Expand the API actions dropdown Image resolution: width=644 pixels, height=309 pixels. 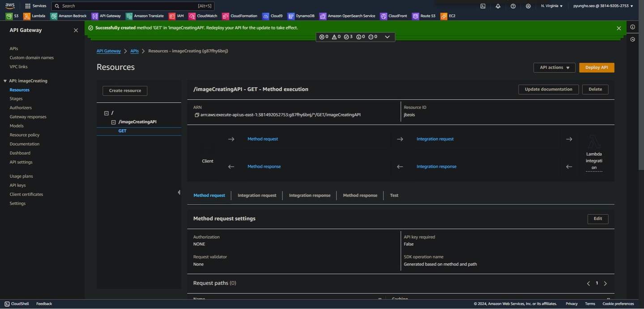(x=554, y=68)
